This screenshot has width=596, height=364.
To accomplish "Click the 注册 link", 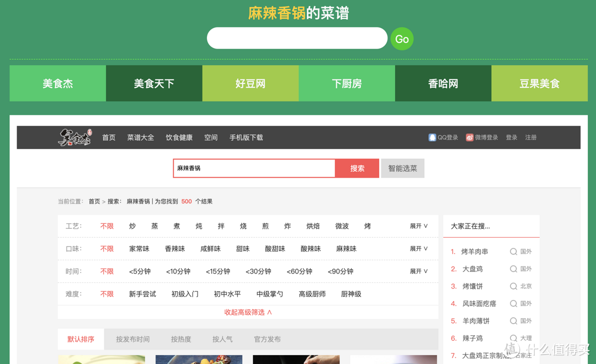I will pyautogui.click(x=531, y=137).
